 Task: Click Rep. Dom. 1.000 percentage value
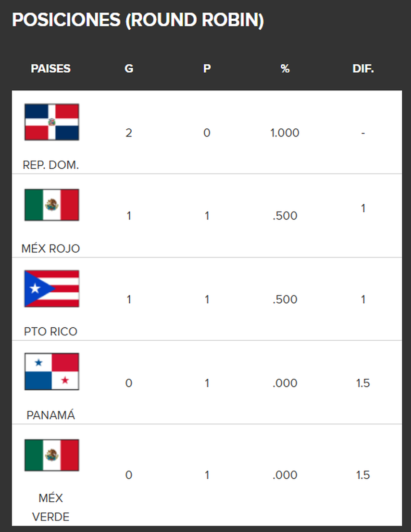coord(285,133)
